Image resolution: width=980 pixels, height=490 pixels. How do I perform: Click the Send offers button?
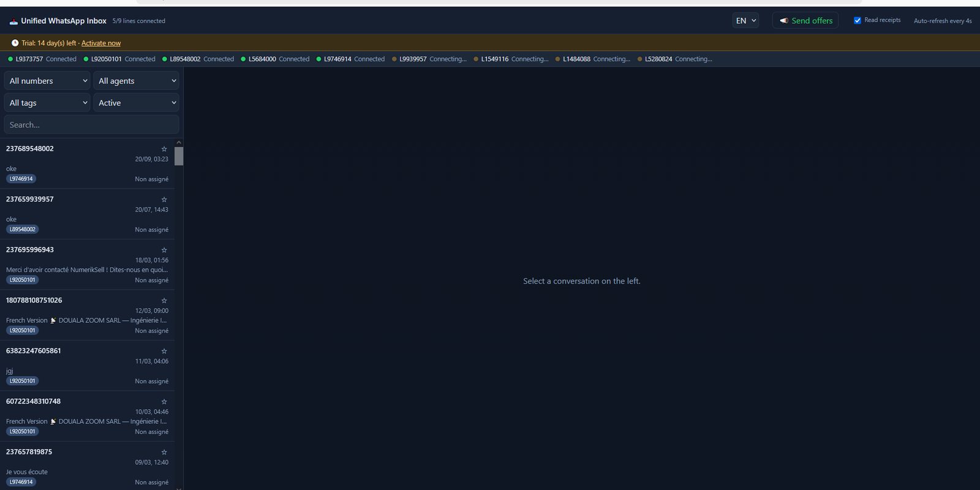click(805, 20)
